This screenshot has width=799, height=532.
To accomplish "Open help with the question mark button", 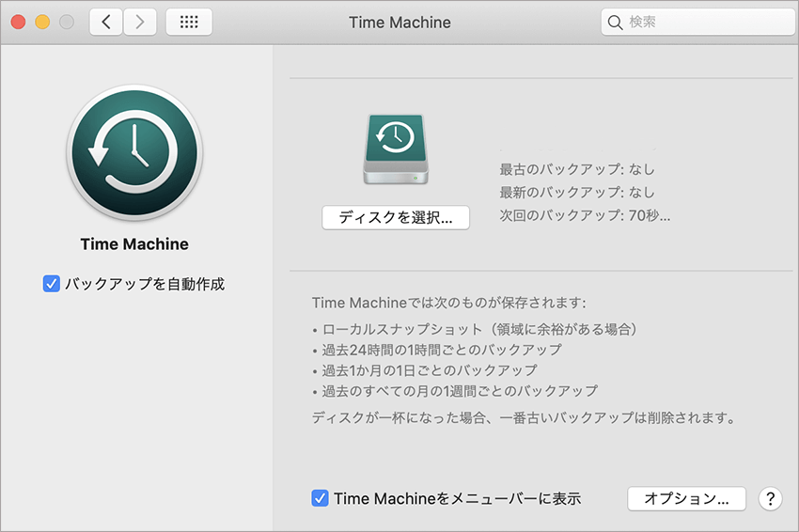I will point(770,498).
